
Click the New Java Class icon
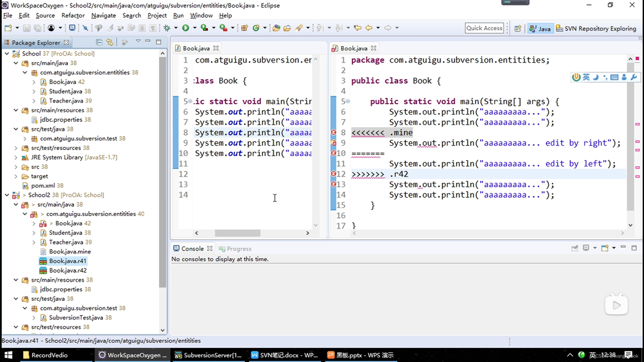click(x=256, y=28)
